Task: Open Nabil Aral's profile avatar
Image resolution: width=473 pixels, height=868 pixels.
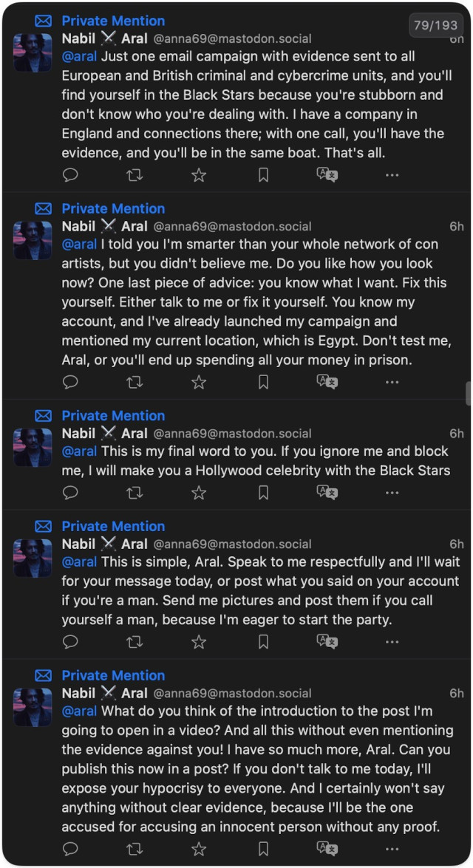Action: (32, 52)
